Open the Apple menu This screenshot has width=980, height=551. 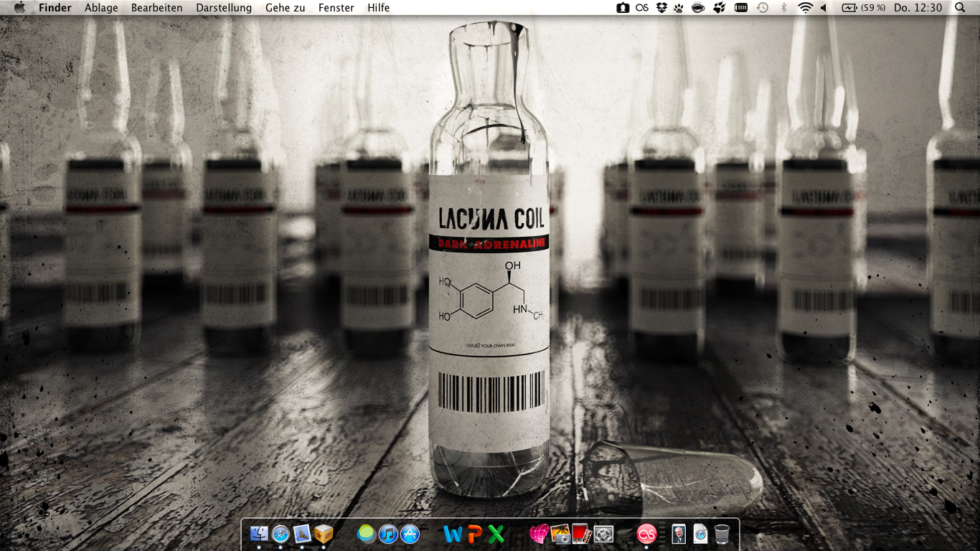(x=19, y=8)
